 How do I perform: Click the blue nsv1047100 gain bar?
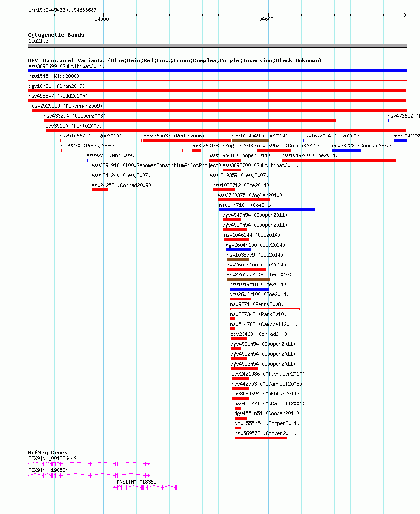tap(267, 210)
